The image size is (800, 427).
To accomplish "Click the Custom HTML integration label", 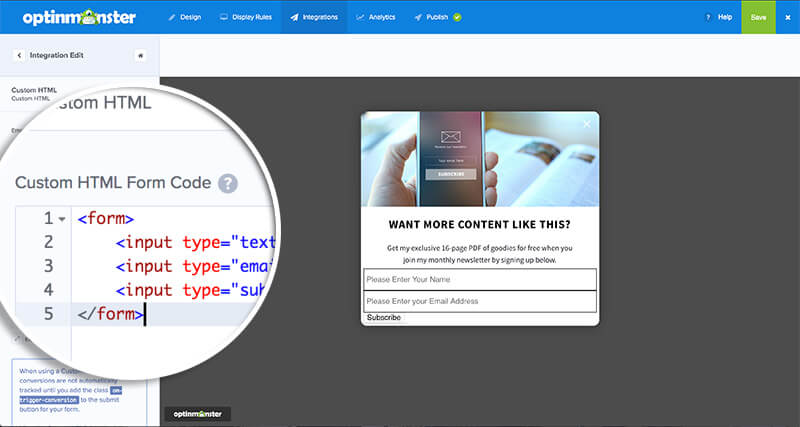I will (34, 90).
